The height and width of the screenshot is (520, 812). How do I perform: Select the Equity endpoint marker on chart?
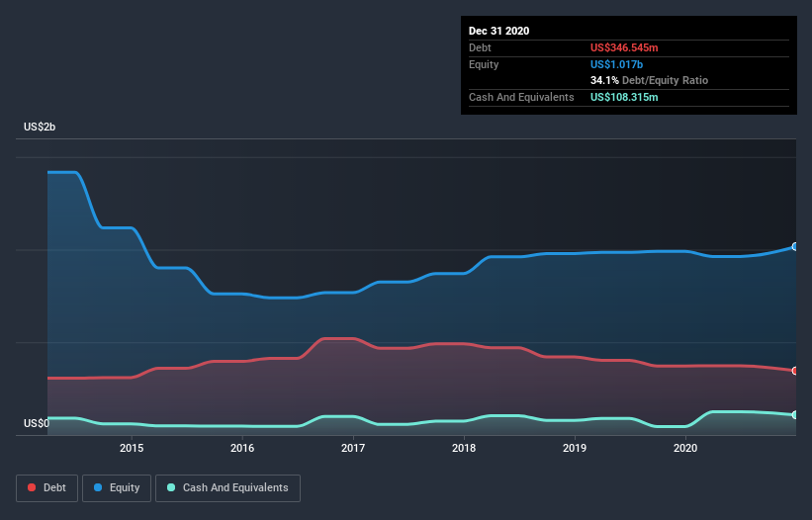pyautogui.click(x=795, y=247)
